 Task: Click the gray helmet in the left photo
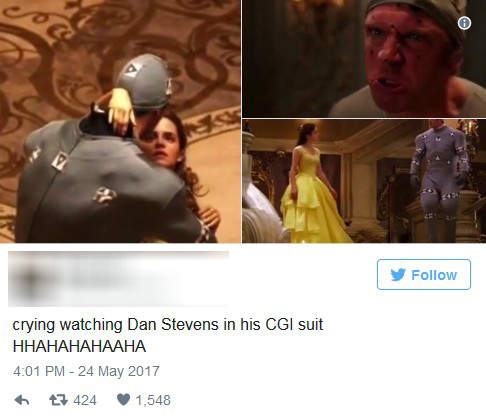click(146, 82)
